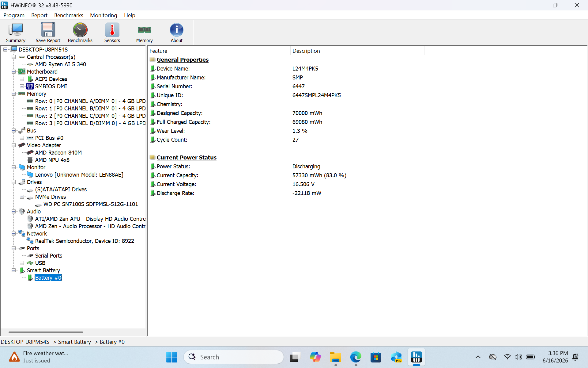The height and width of the screenshot is (368, 588).
Task: Open the Help menu
Action: click(130, 15)
